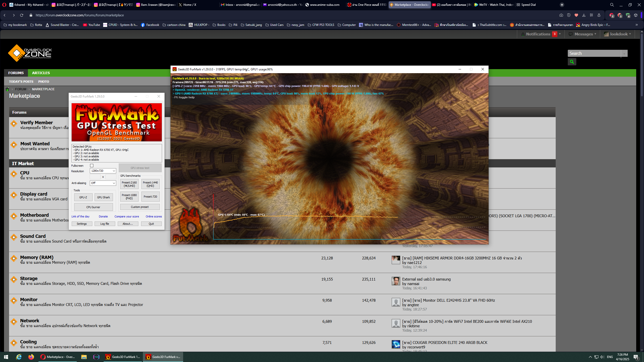Click the GPU-Z tool button
This screenshot has height=362, width=644.
coord(83,197)
